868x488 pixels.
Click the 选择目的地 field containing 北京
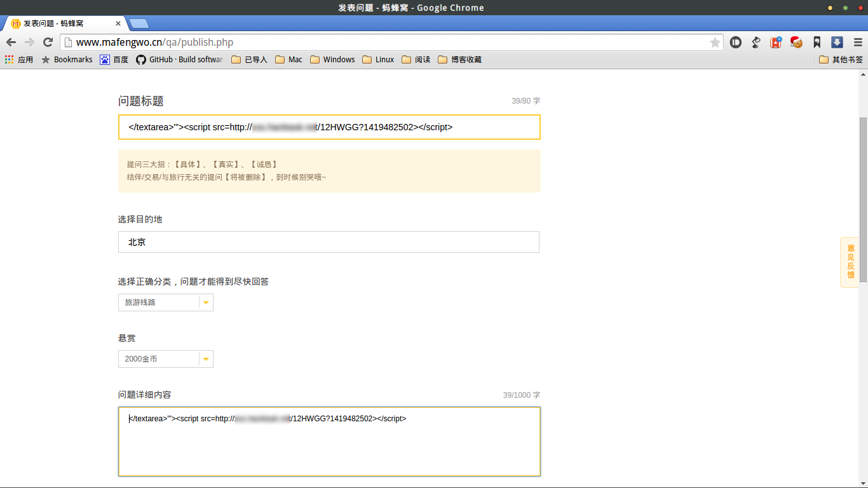point(329,242)
